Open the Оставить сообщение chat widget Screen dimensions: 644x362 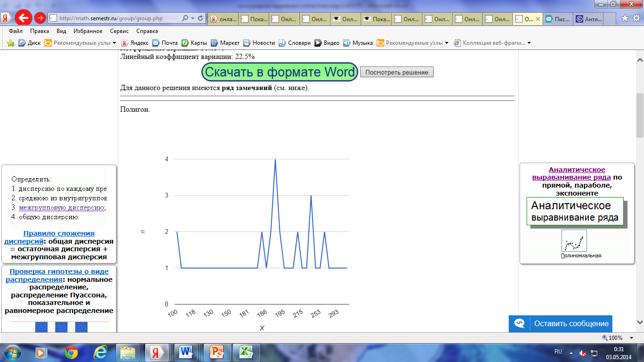click(x=561, y=324)
